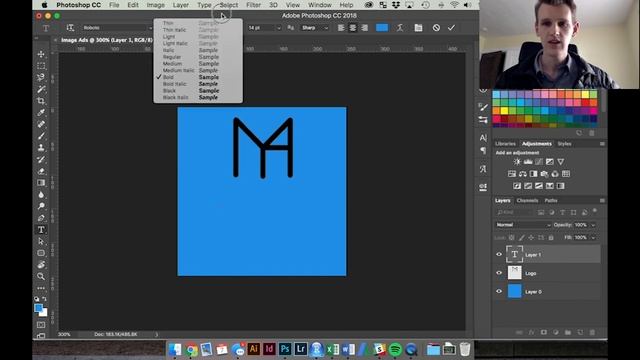Toggle text orientation in options bar
The image size is (640, 360).
coord(70,28)
